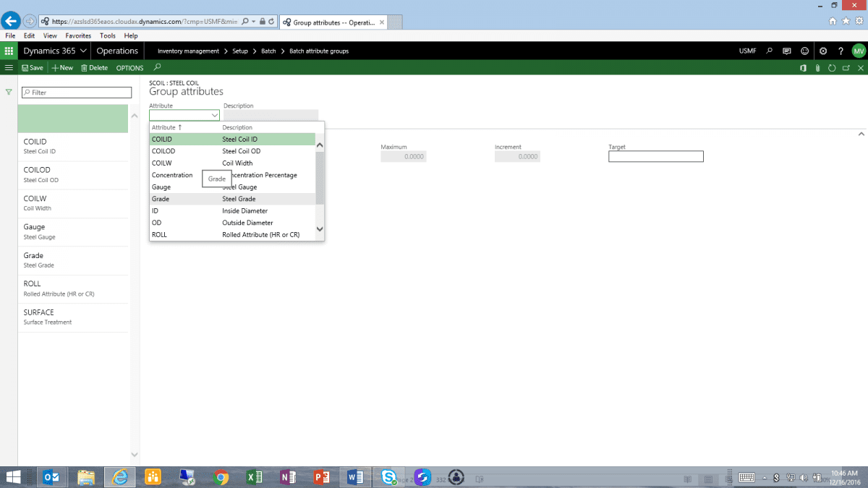Click the hamburger navigation pane icon

(9, 68)
